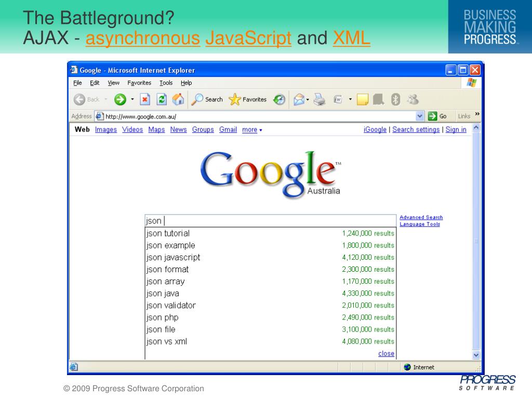Viewport: 532px width, 399px height.
Task: Print the page with printer icon
Action: click(320, 99)
